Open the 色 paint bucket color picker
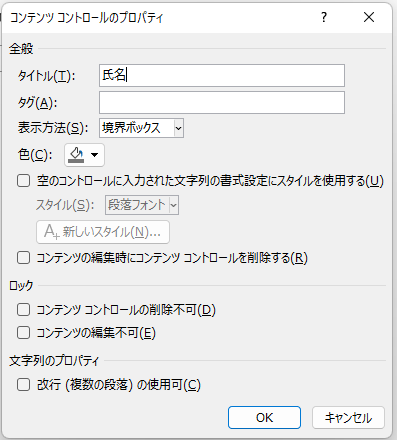The image size is (397, 440). (x=84, y=155)
